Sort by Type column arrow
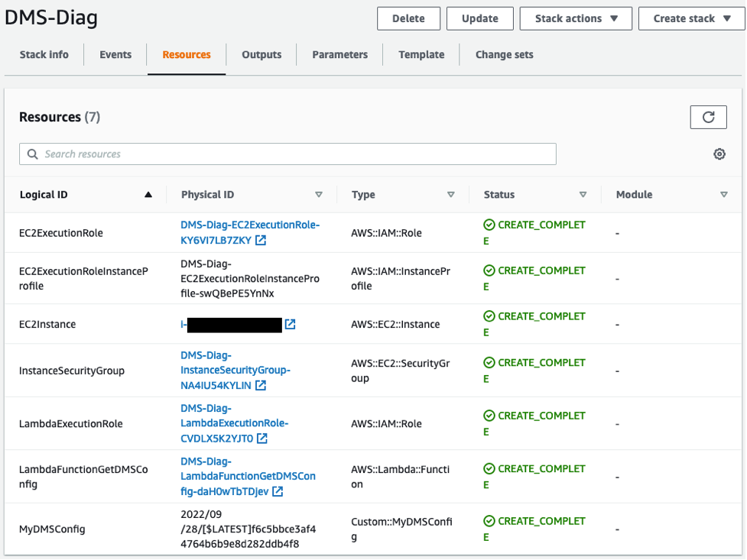The width and height of the screenshot is (747, 560). click(450, 194)
